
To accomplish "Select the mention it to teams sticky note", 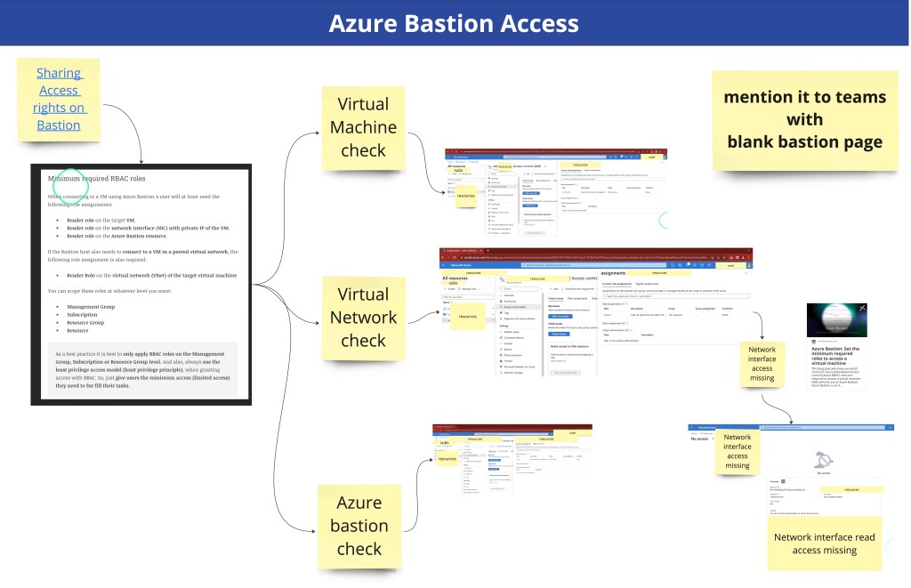I will (804, 120).
